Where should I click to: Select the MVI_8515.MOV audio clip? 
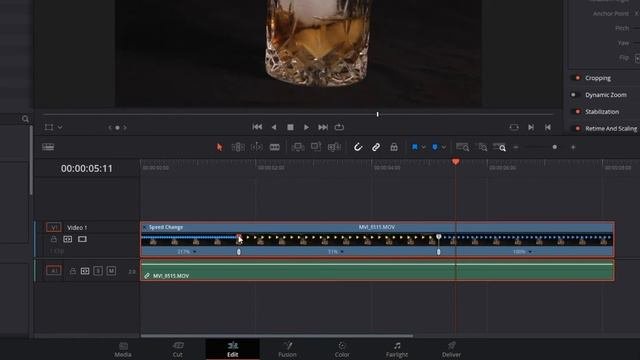pyautogui.click(x=377, y=271)
